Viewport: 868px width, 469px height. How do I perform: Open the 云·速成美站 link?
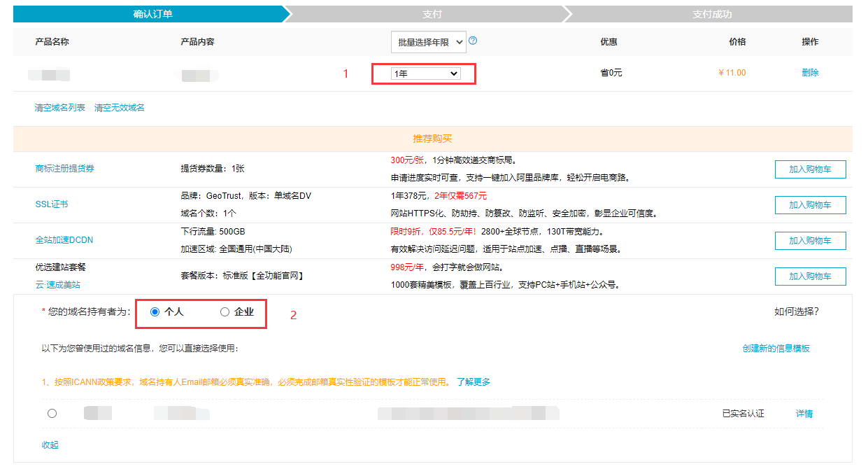click(57, 285)
